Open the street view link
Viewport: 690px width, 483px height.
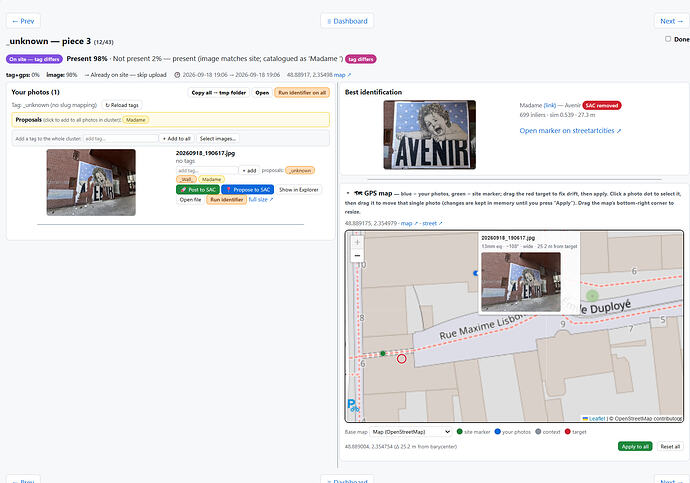432,223
